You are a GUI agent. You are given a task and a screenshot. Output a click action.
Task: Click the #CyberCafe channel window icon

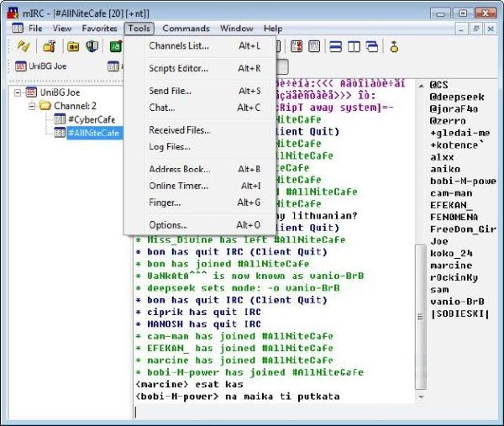pos(60,119)
